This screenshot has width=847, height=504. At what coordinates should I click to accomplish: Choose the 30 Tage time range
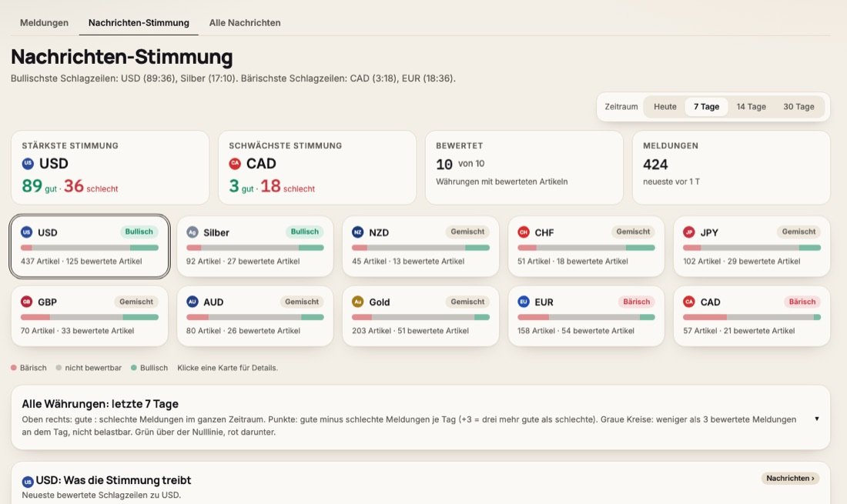798,107
